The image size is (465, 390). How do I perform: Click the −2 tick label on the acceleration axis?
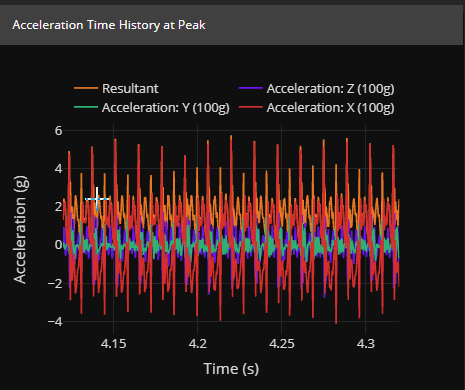(55, 283)
